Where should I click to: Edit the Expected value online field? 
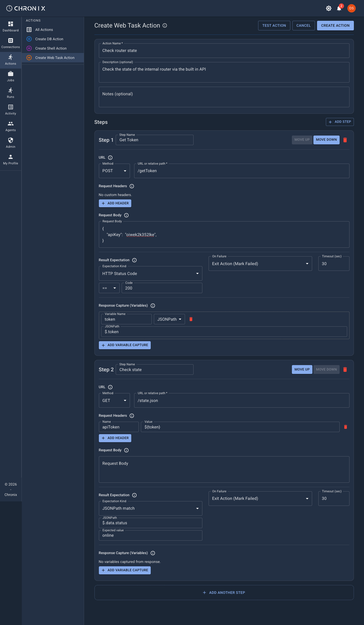[x=150, y=535]
